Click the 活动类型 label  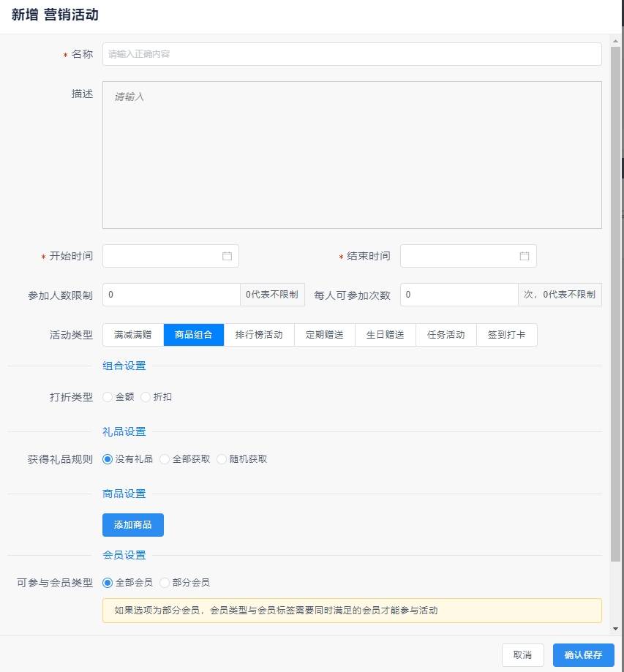pos(71,335)
